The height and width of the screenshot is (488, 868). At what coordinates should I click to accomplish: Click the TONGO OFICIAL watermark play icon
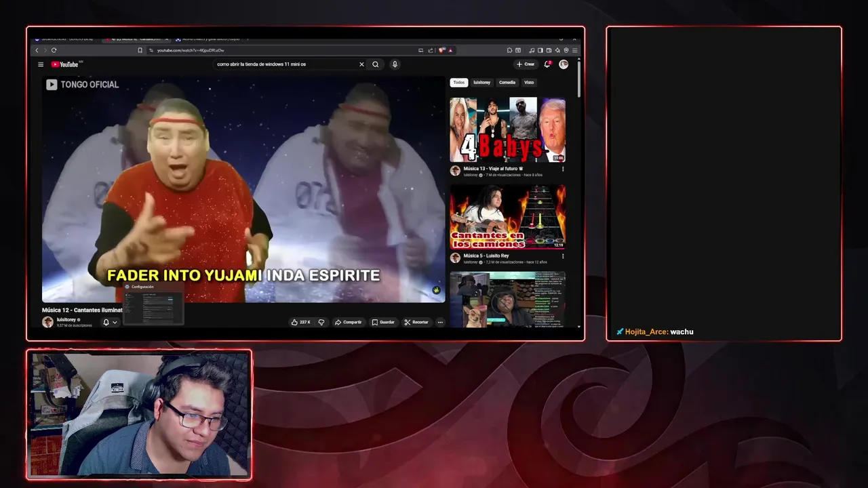click(52, 85)
